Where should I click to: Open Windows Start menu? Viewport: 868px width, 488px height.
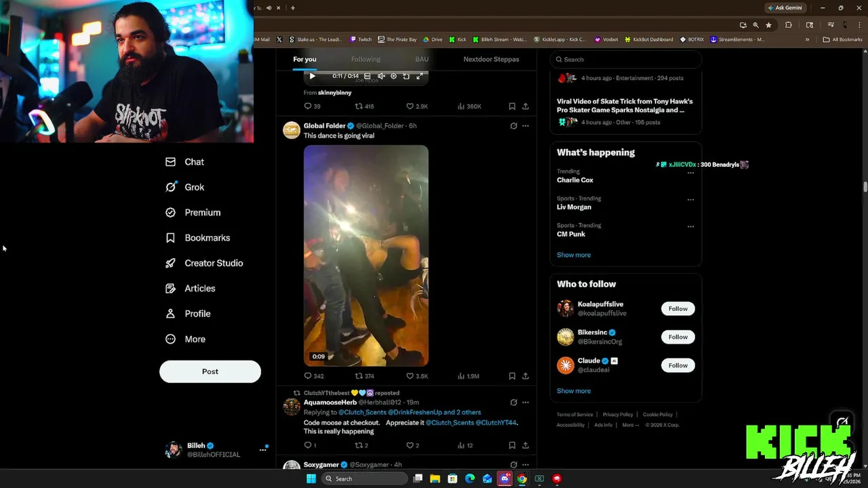click(x=311, y=479)
